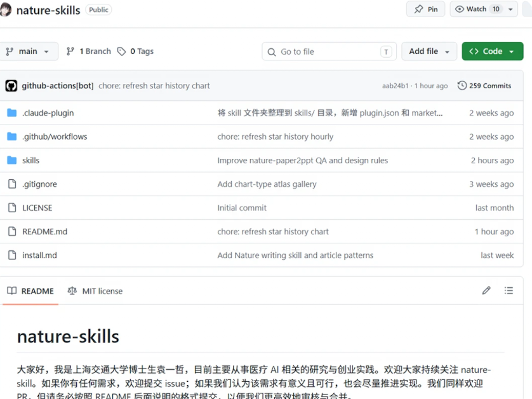Open the Add file dropdown

coord(429,51)
